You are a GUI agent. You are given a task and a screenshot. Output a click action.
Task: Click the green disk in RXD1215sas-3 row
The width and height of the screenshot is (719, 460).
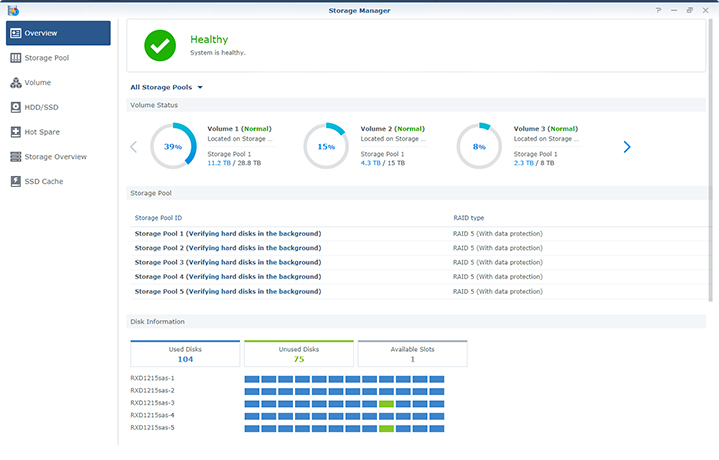point(386,403)
